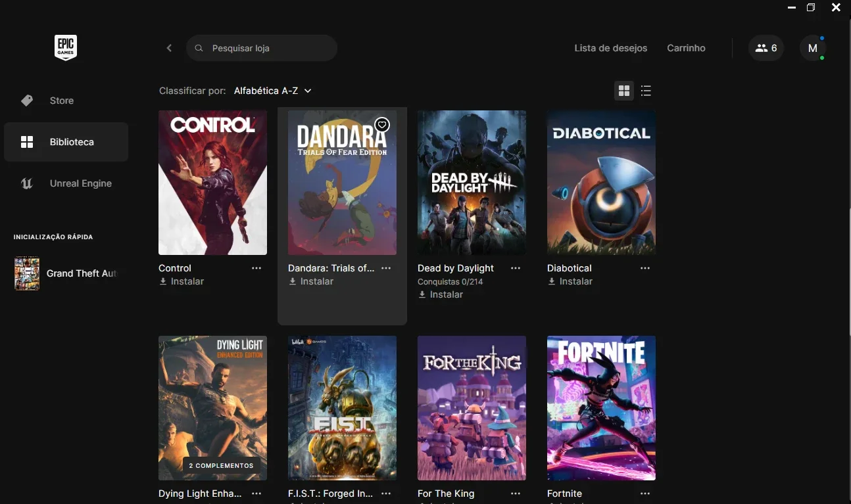The image size is (851, 504).
Task: Open Diabotical's three-dot options menu
Action: tap(645, 268)
